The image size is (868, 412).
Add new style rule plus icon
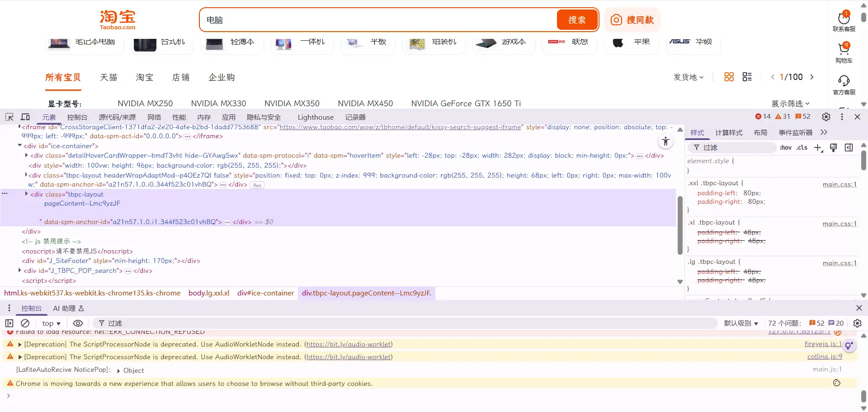tap(818, 148)
